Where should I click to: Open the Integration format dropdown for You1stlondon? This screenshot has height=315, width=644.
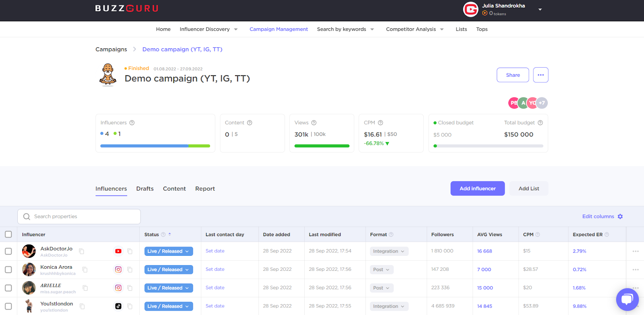pos(389,306)
